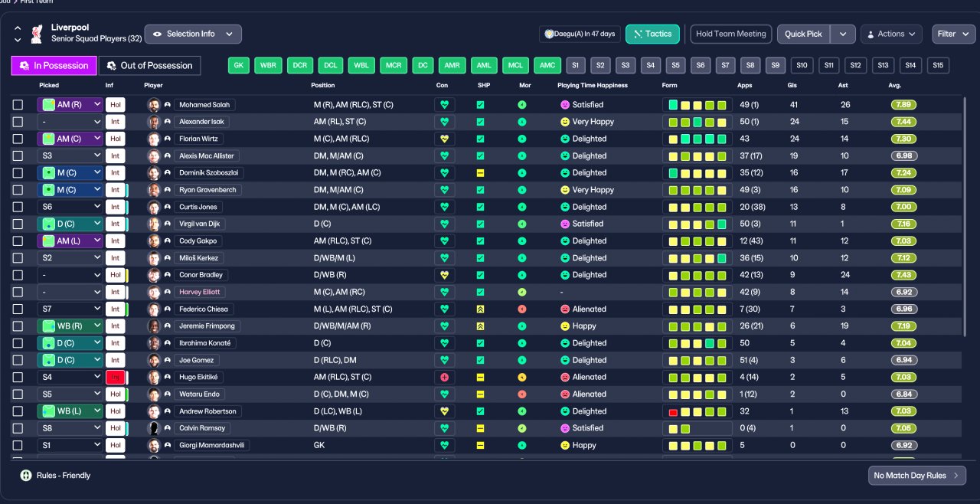The height and width of the screenshot is (504, 980).
Task: Click the Hold Team Meeting button
Action: [730, 34]
